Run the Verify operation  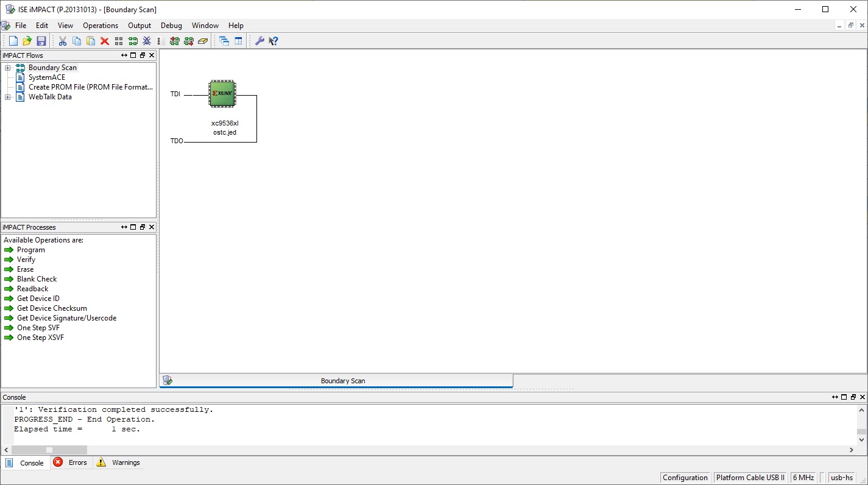(26, 260)
